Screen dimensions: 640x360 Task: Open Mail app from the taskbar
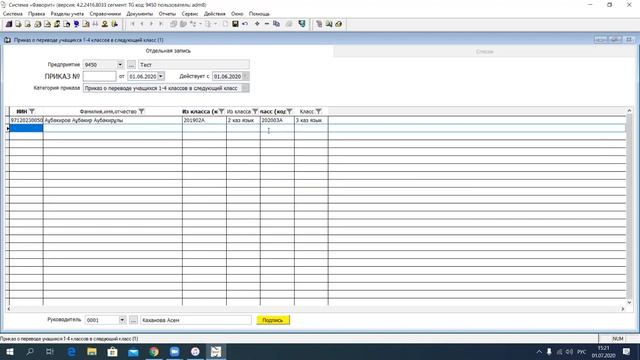(x=133, y=351)
